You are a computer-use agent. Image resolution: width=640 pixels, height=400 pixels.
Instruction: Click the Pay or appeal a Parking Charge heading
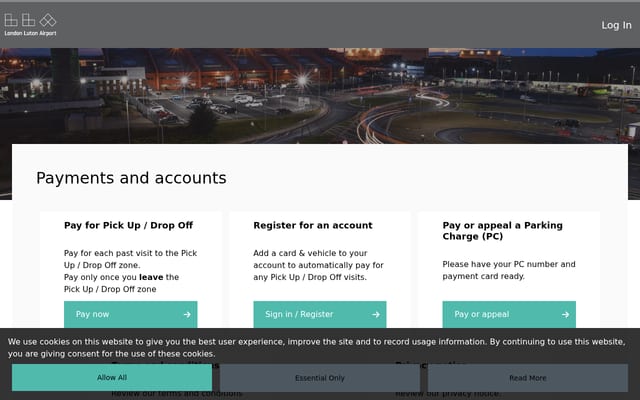tap(502, 231)
